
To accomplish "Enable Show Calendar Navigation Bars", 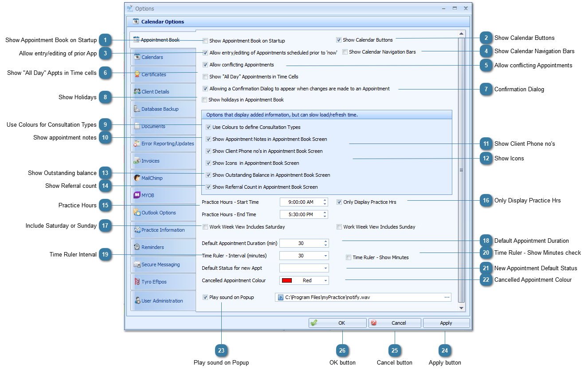I will pyautogui.click(x=345, y=52).
